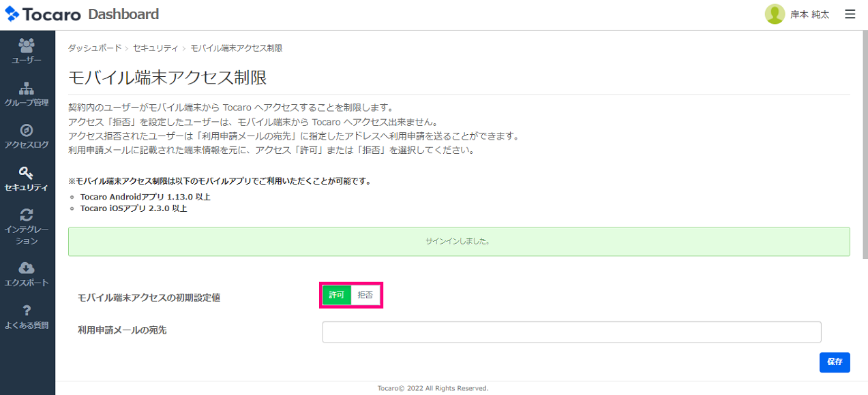The width and height of the screenshot is (868, 395).
Task: Click Tocaro iOSアプリ 2.3.0 以上 text
Action: click(x=134, y=208)
